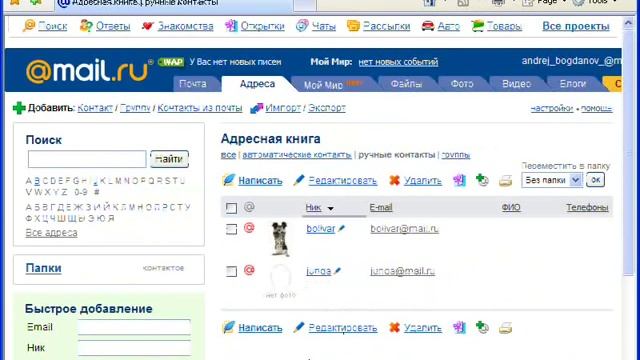The height and width of the screenshot is (360, 640).
Task: Open the Блоги tab
Action: coord(573,84)
